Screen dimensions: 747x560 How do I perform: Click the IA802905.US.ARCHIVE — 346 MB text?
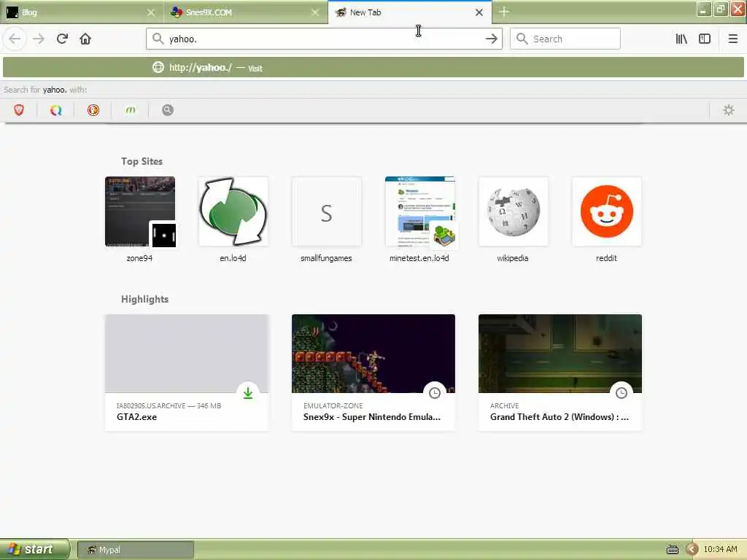[169, 405]
